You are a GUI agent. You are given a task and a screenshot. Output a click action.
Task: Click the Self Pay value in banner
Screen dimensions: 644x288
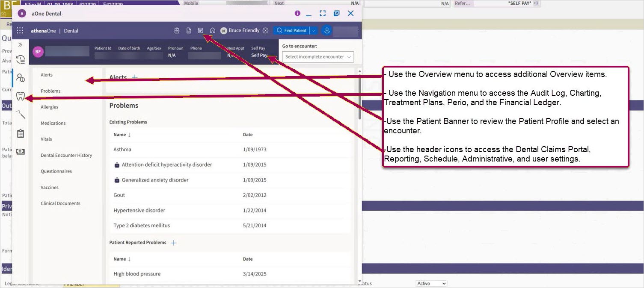tap(259, 55)
